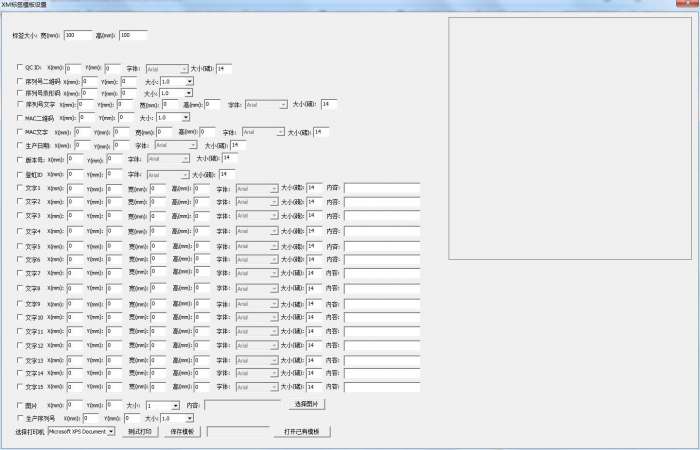Tick the 文字15 checkbox

19,386
